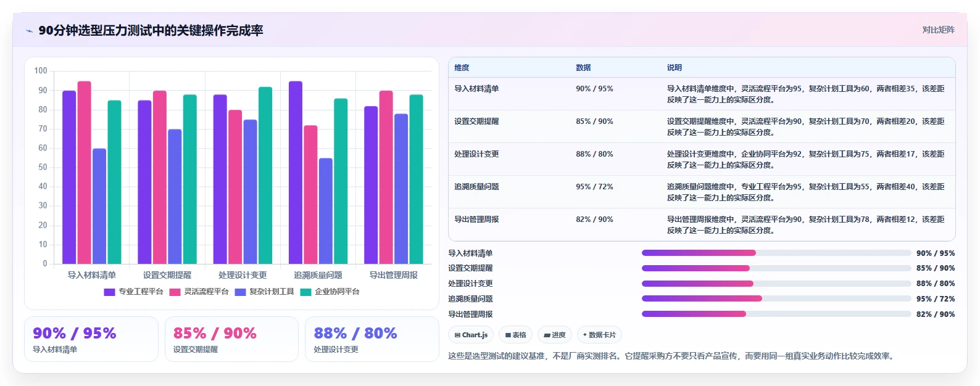Select the 表格 chip
Image resolution: width=980 pixels, height=386 pixels.
coord(515,335)
